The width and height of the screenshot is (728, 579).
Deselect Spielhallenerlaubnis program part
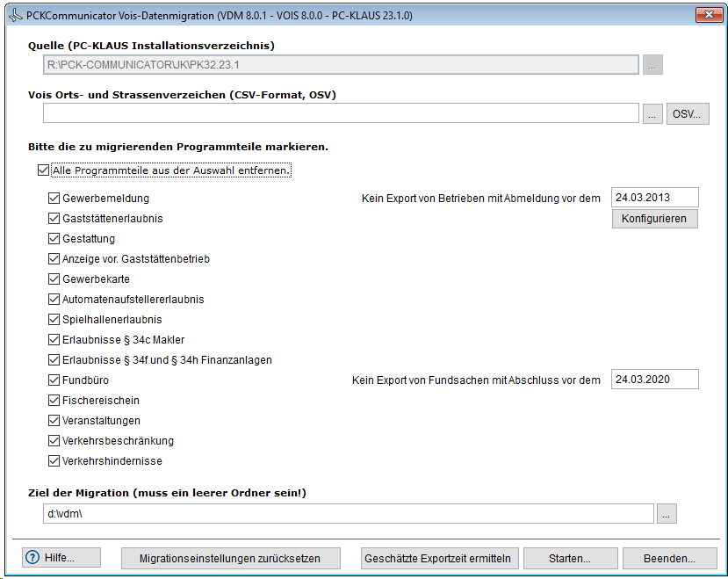pos(54,320)
